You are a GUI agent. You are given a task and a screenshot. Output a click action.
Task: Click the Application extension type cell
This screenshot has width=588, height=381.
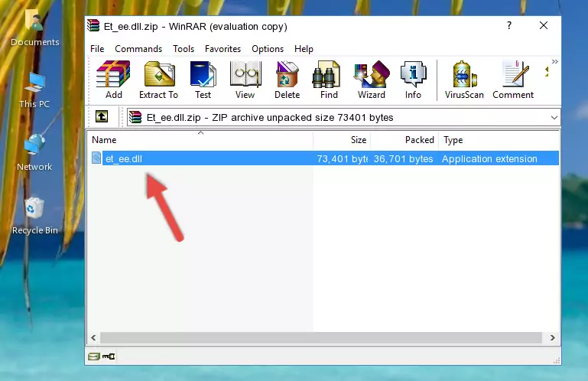click(489, 159)
